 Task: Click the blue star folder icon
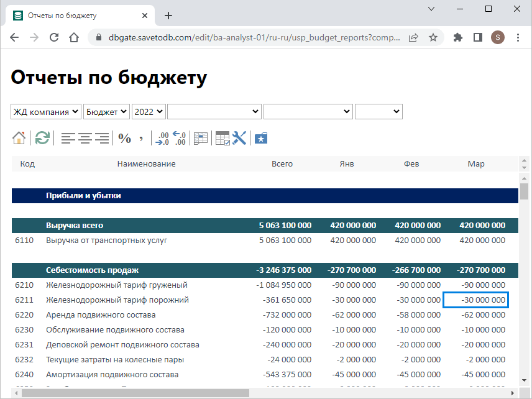coord(261,138)
